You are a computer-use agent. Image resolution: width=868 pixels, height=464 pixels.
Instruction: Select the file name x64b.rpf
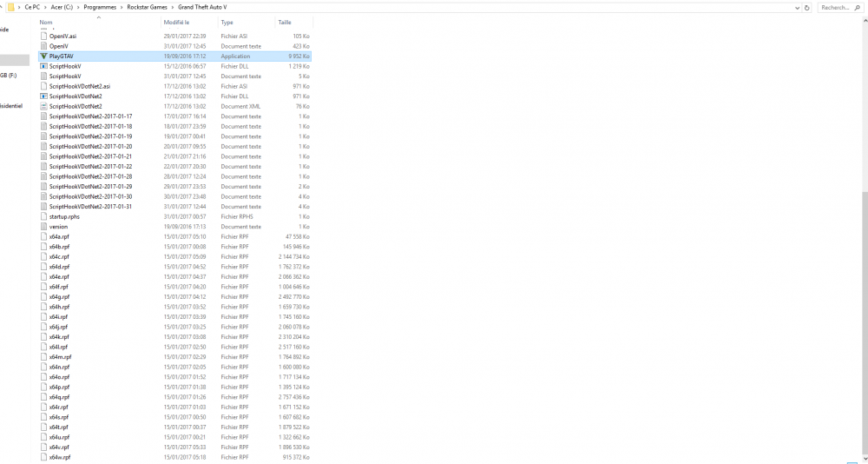59,247
